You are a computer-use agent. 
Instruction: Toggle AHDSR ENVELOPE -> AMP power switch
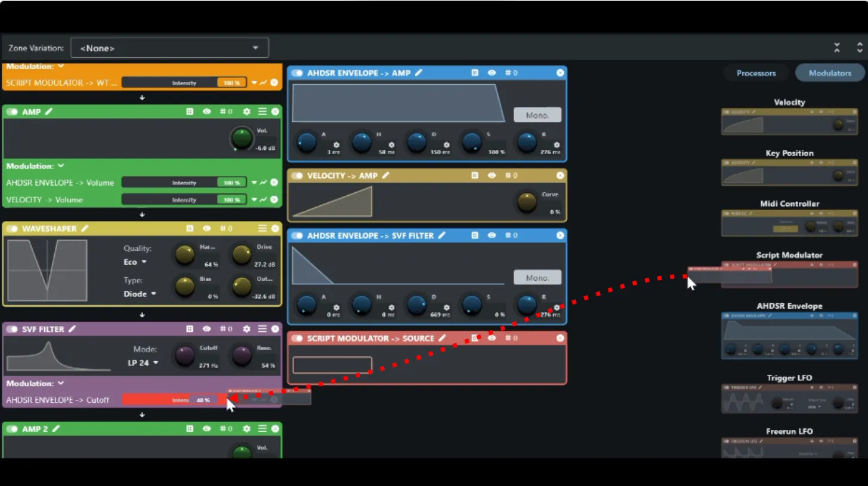tap(297, 73)
